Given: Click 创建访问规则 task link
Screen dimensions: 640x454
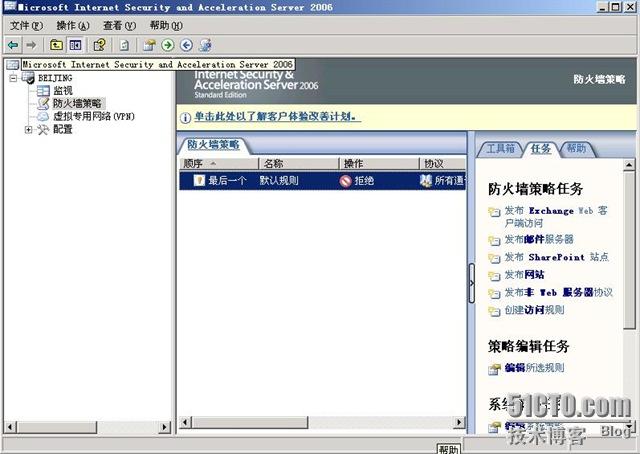Looking at the screenshot, I should [534, 310].
